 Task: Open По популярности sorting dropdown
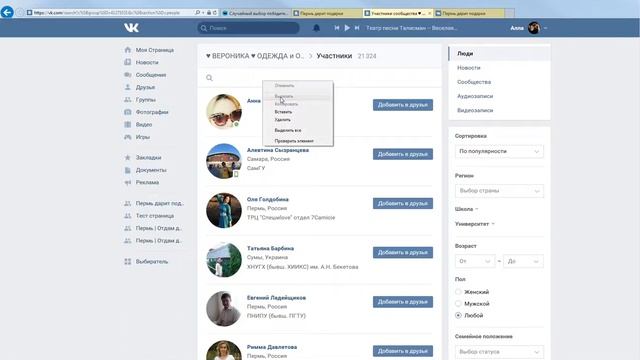click(x=499, y=151)
